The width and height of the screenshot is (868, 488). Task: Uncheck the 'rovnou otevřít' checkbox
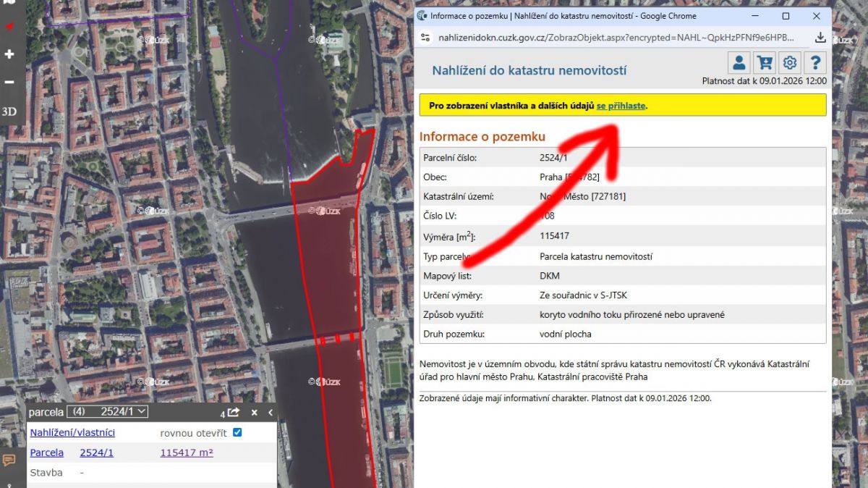pos(237,433)
